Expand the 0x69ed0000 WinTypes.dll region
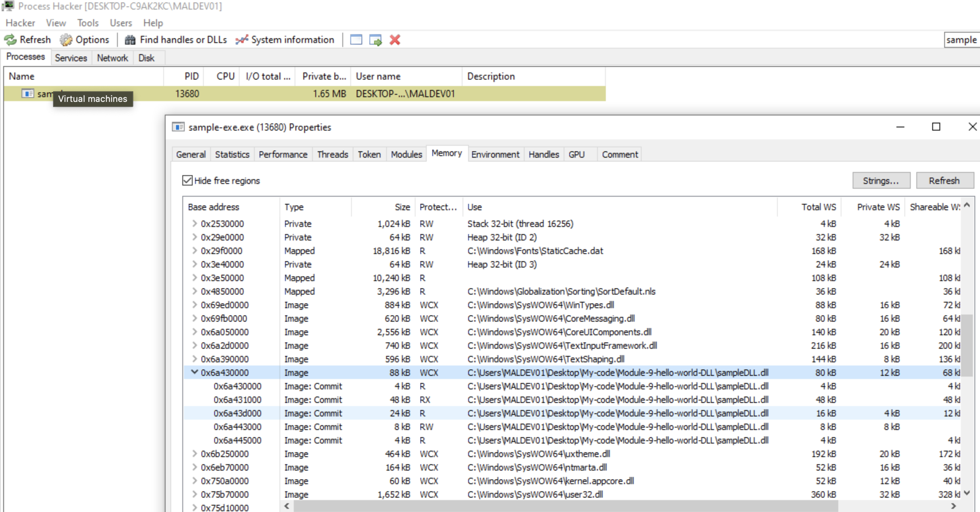 (194, 305)
